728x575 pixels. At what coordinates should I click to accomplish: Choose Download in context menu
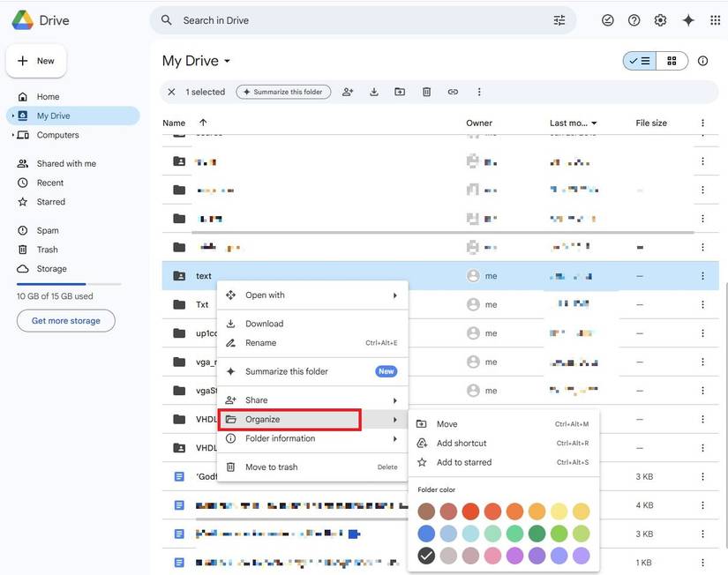pos(312,324)
